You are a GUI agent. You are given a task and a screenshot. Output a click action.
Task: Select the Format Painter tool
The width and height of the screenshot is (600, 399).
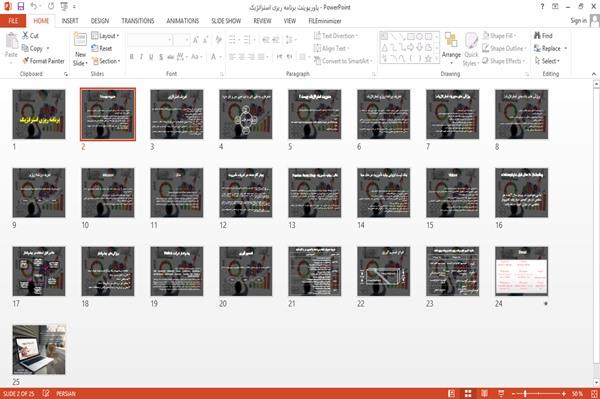click(43, 61)
